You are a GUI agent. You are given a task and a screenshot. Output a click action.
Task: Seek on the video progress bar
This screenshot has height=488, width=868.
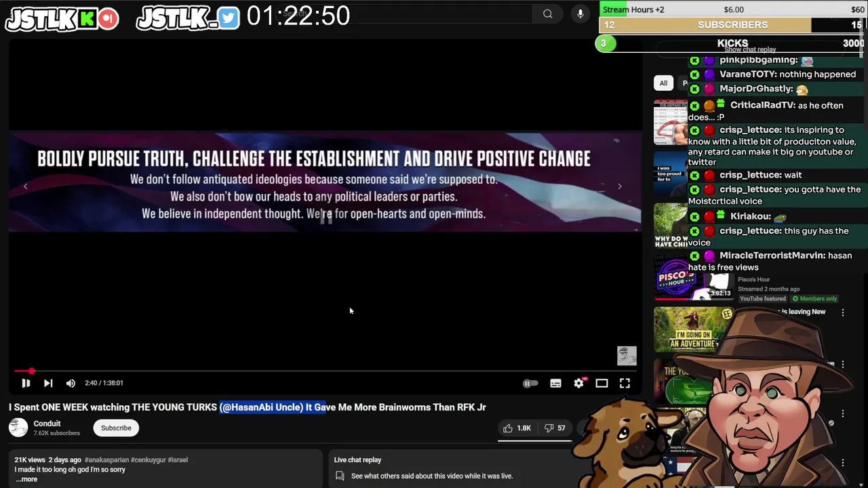coord(325,371)
